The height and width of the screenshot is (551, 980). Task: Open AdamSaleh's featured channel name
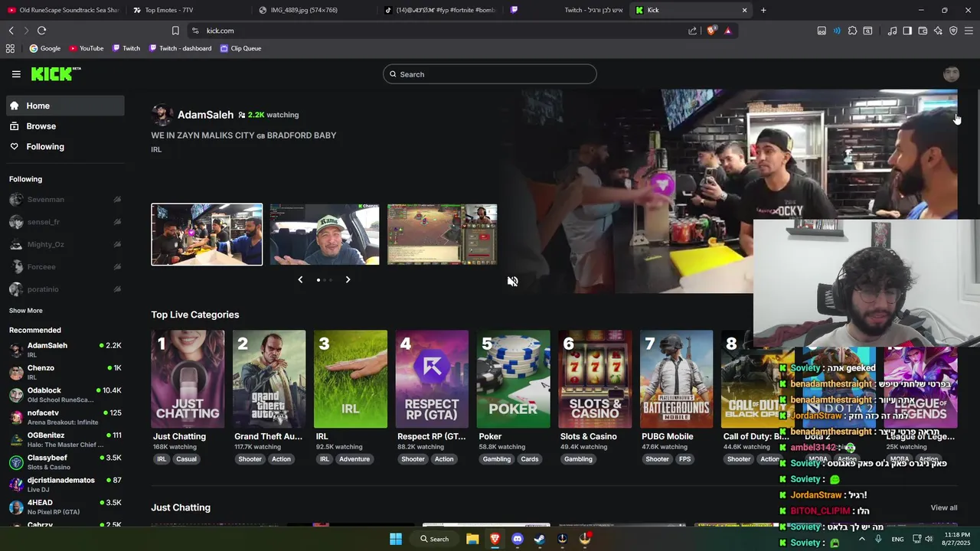[x=205, y=115]
